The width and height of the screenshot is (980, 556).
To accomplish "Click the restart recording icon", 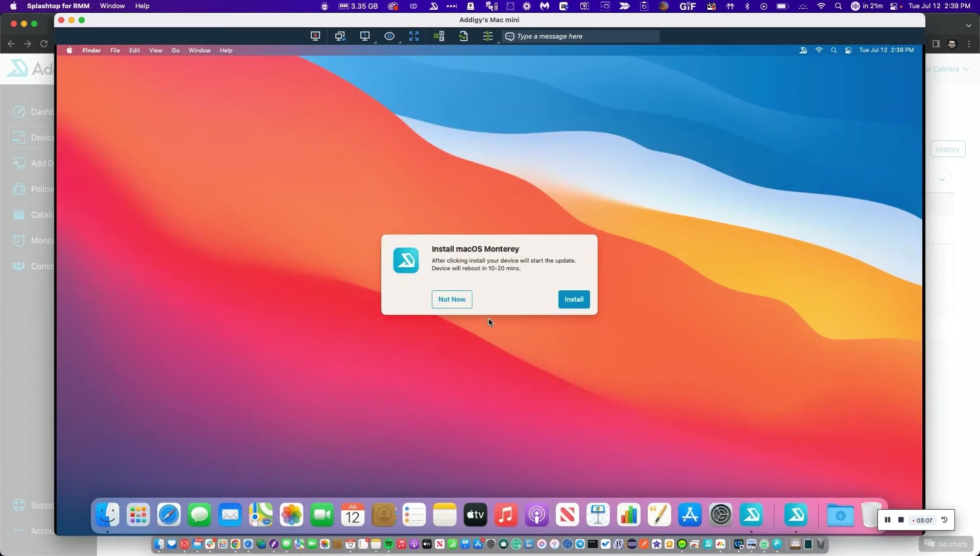I will tap(944, 520).
